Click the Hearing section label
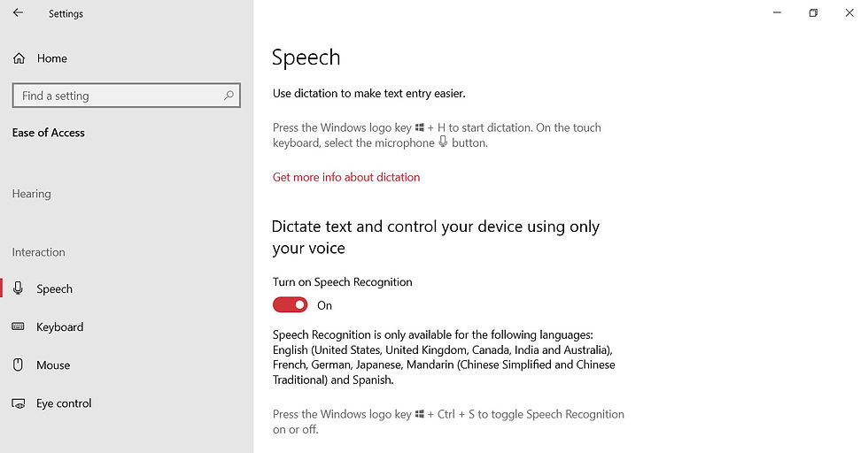The height and width of the screenshot is (453, 868). coord(32,194)
